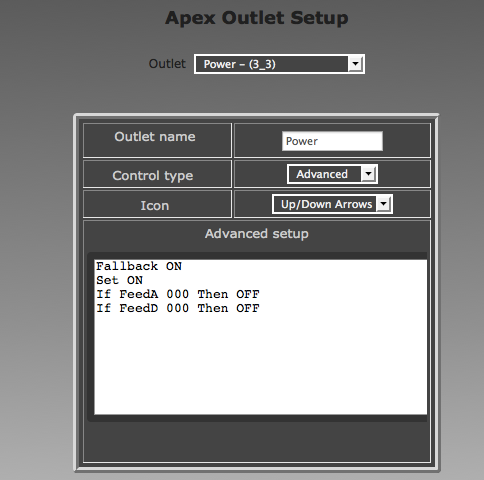Open the Control type dropdown set to Advanced
Image resolution: width=484 pixels, height=480 pixels.
pyautogui.click(x=332, y=174)
